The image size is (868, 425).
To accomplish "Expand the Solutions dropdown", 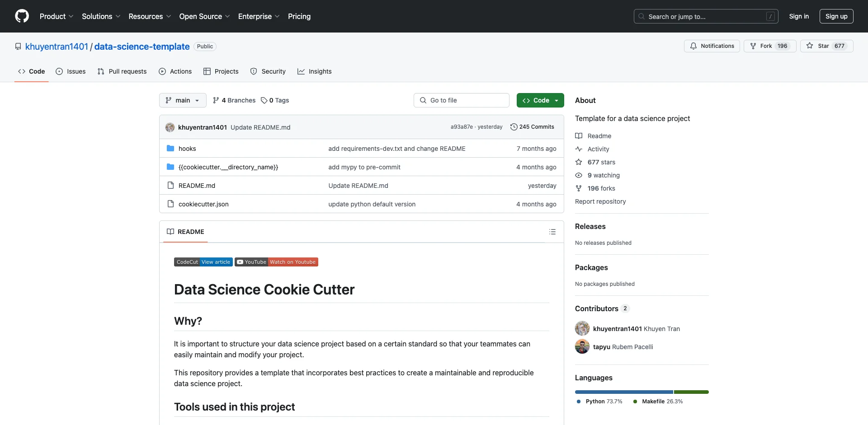I will [x=101, y=16].
